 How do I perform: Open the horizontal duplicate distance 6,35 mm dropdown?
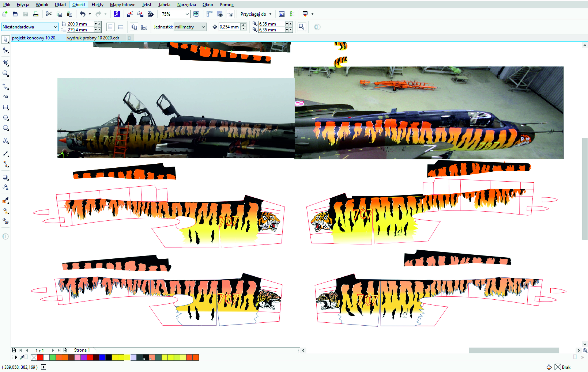pos(287,24)
